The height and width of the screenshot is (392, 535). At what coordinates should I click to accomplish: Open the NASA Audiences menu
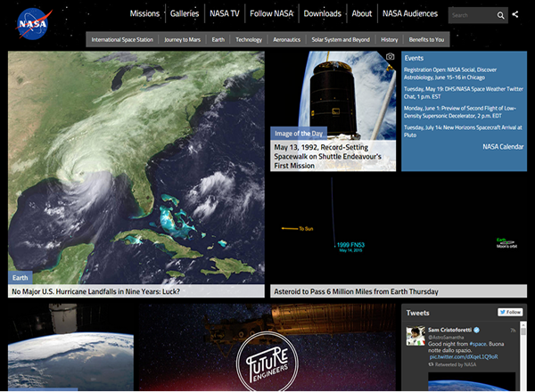pos(410,13)
